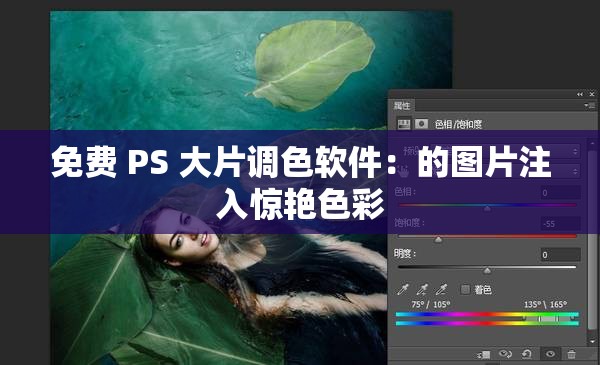Click the left falloff marker on range bar

click(524, 318)
